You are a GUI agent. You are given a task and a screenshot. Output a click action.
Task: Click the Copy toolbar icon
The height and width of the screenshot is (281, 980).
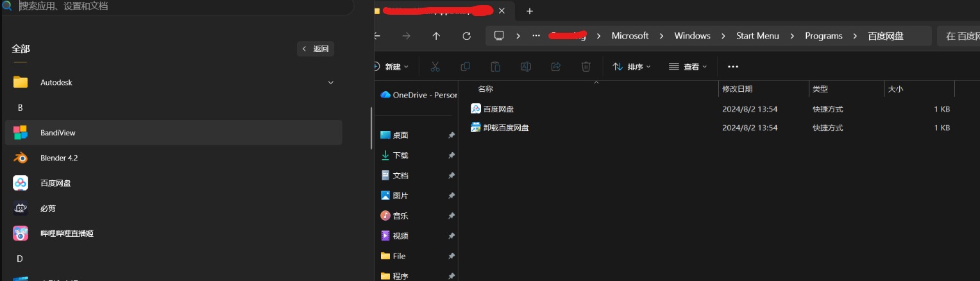pyautogui.click(x=466, y=67)
